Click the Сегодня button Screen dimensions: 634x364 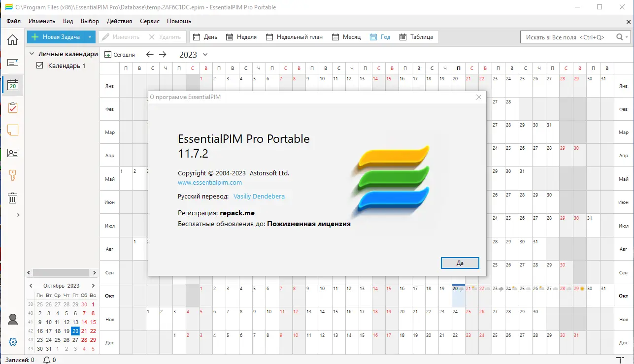pyautogui.click(x=119, y=55)
